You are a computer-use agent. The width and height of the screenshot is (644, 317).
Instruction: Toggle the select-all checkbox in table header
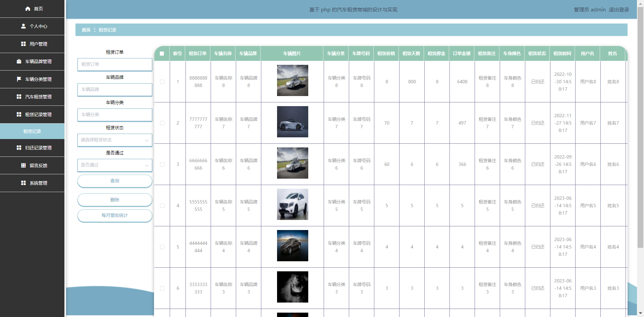[162, 54]
